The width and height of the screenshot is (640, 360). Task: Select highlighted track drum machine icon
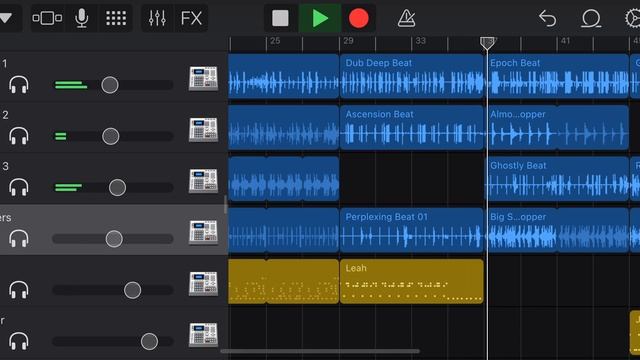(203, 232)
